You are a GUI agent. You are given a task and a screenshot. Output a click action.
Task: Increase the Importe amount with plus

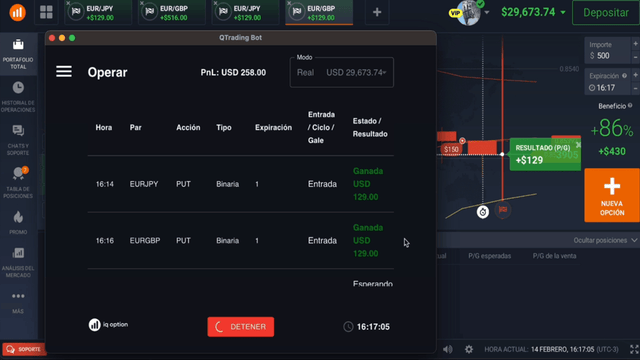click(636, 44)
